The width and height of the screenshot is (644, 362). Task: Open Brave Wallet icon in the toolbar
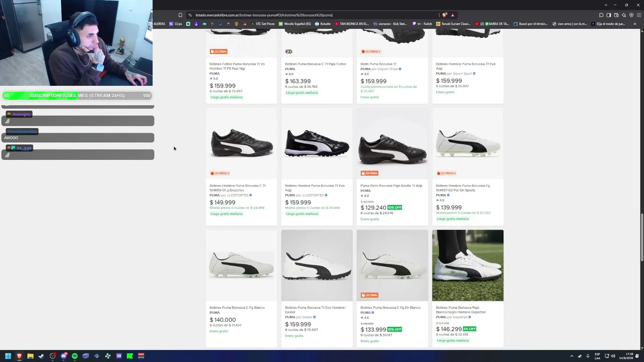(x=616, y=15)
